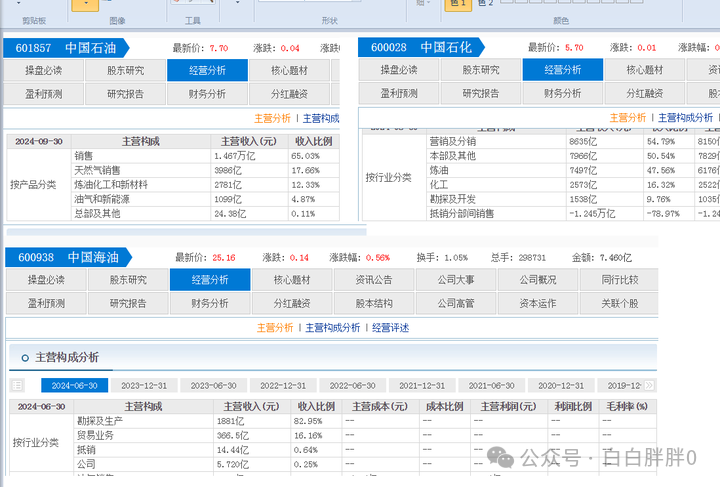Open the Paste dropdown arrow in Clipboard group
720x487 pixels.
[18, 3]
